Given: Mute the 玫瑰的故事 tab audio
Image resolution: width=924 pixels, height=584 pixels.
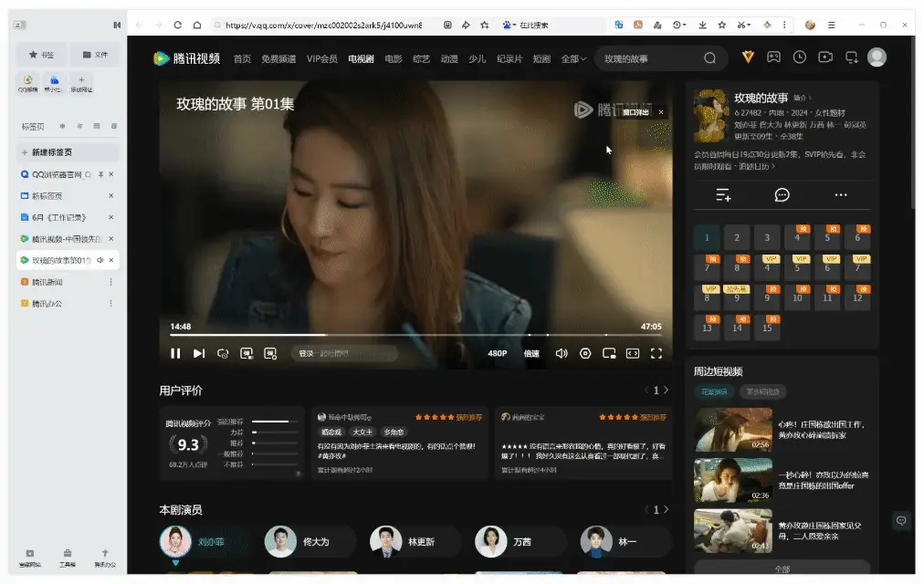Looking at the screenshot, I should coord(100,260).
